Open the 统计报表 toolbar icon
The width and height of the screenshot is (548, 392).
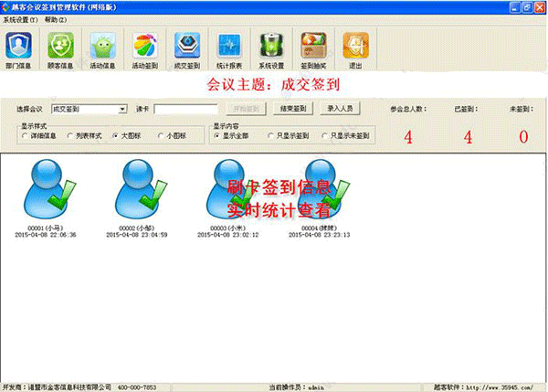coord(229,49)
